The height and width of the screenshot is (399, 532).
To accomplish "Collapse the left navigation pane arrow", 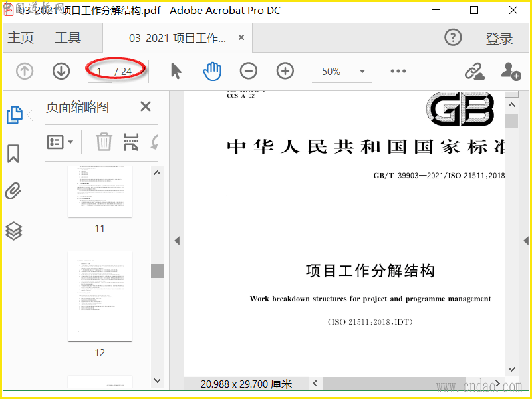I will point(177,241).
